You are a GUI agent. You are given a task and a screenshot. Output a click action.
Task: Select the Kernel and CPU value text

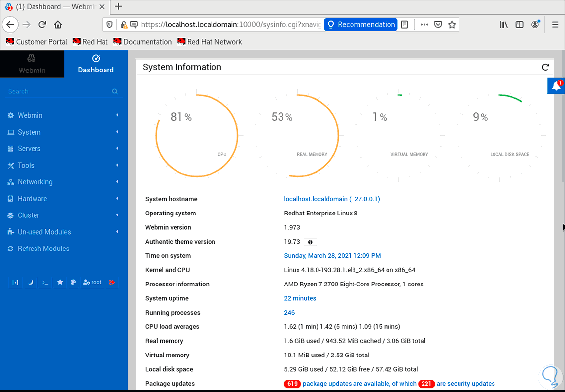(x=350, y=270)
